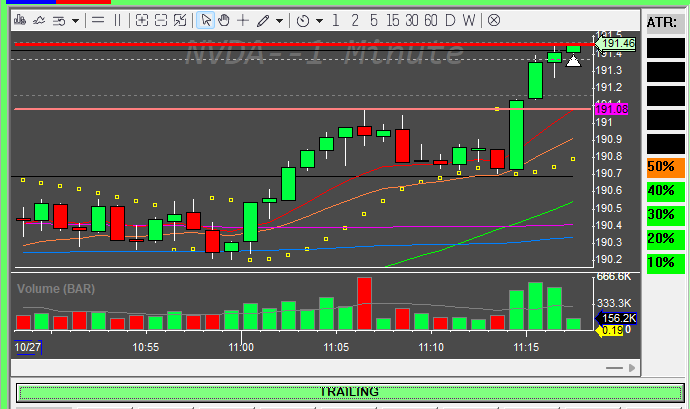Click the large green breakout candle at 11:14
690x409 pixels.
pos(517,135)
